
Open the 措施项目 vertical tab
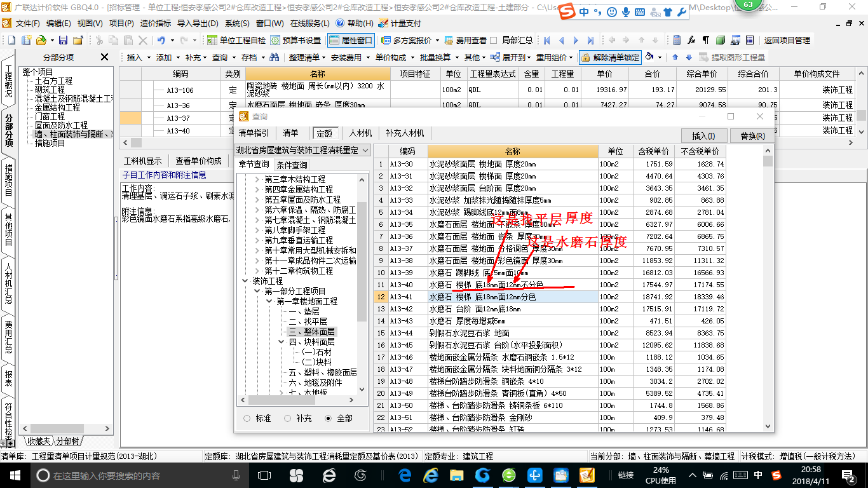pos(8,180)
